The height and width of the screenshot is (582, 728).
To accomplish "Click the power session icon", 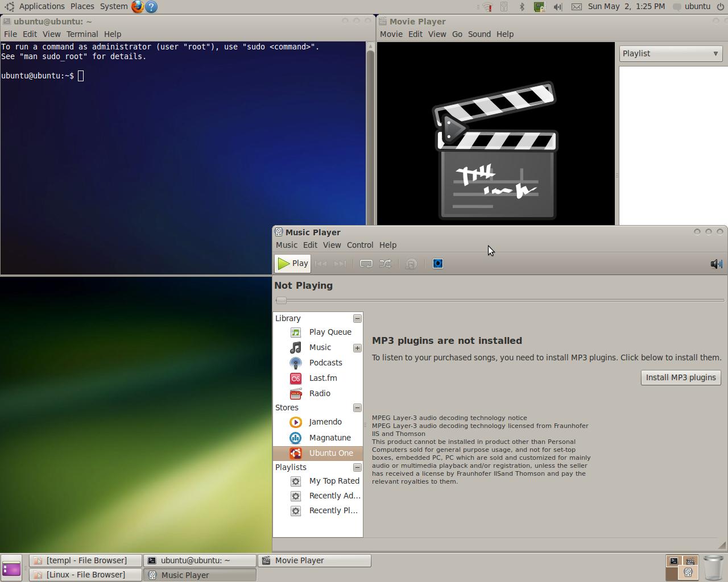I will tap(721, 7).
